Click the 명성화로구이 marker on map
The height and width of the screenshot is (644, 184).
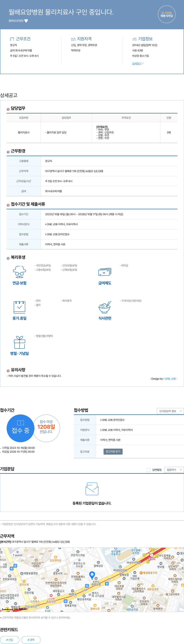click(x=148, y=573)
